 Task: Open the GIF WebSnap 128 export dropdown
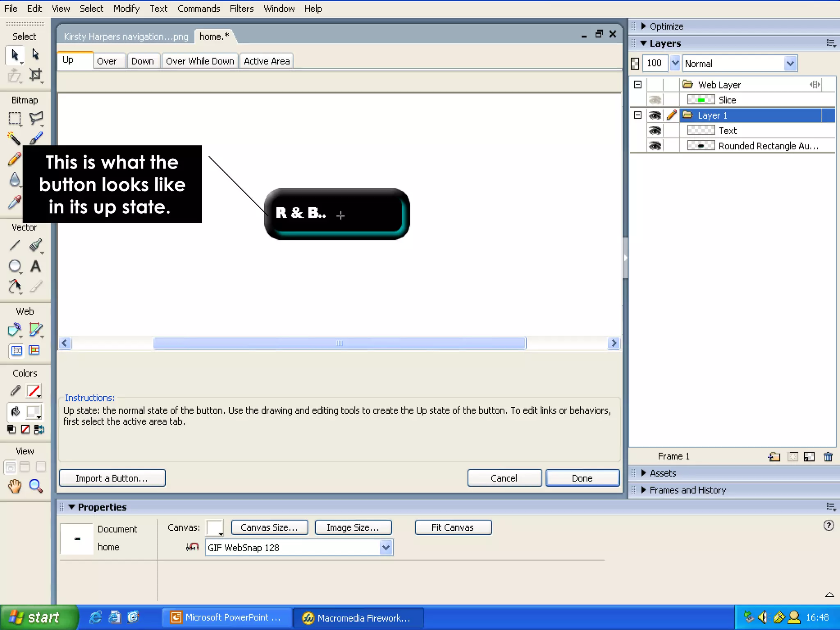[386, 547]
